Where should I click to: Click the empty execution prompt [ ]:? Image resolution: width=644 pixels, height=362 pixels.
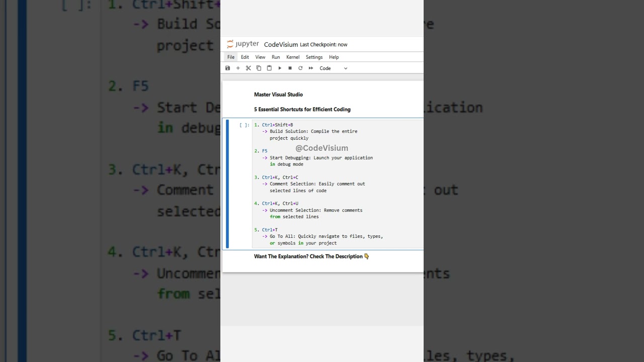[244, 125]
